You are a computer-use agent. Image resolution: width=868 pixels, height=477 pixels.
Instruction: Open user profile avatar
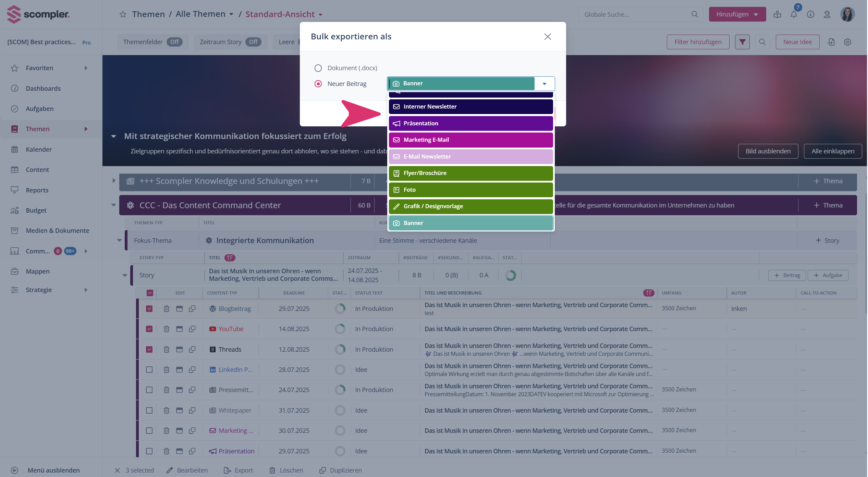point(847,14)
